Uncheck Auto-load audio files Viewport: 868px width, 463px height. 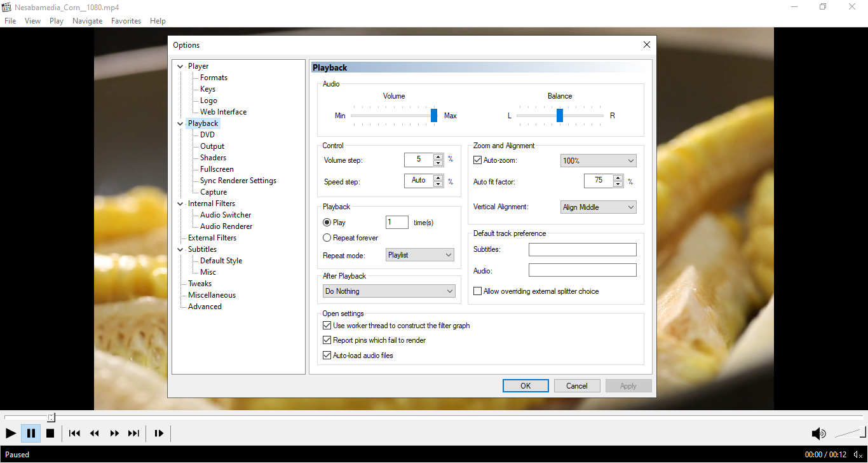(327, 356)
